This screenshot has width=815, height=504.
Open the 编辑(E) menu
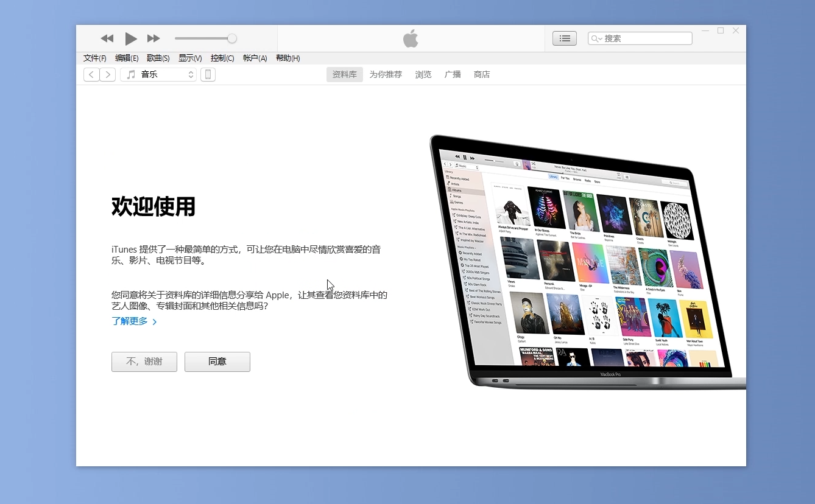click(127, 58)
